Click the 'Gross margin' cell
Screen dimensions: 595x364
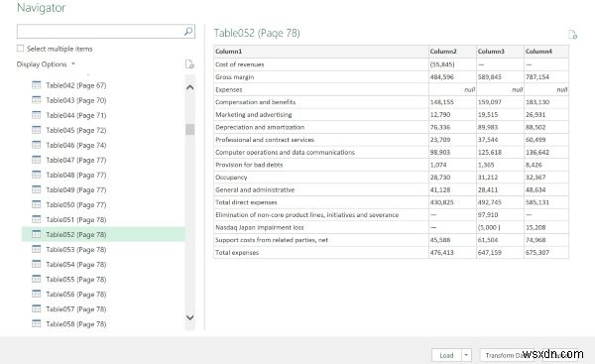pyautogui.click(x=321, y=76)
